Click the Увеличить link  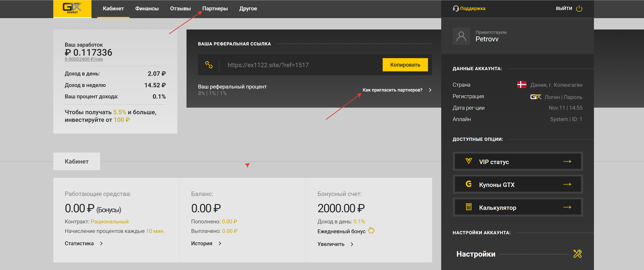click(x=331, y=244)
